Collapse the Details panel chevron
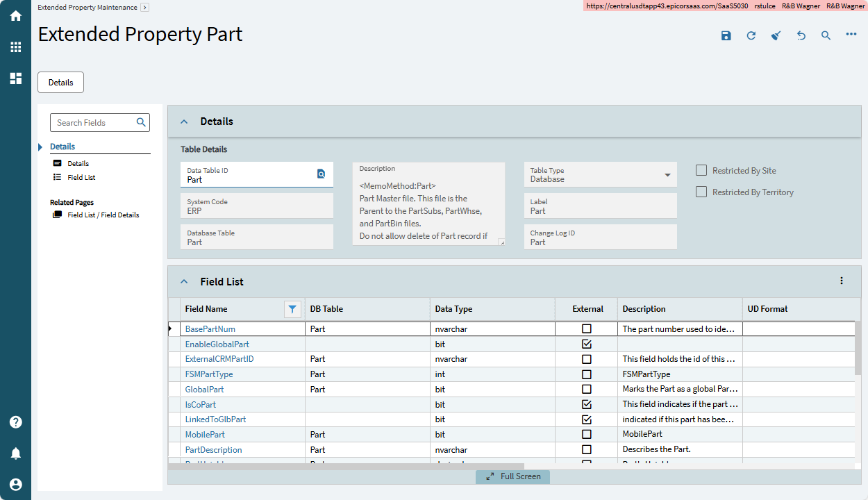 click(x=184, y=122)
